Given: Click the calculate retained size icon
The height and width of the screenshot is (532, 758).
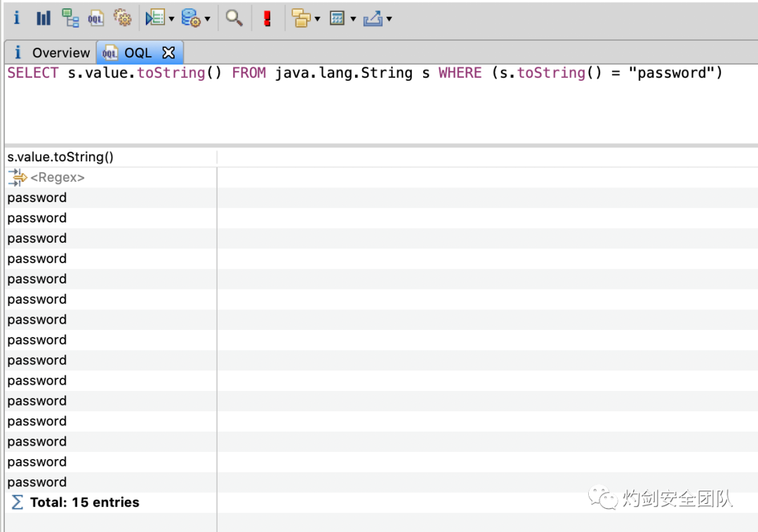Looking at the screenshot, I should pos(337,18).
